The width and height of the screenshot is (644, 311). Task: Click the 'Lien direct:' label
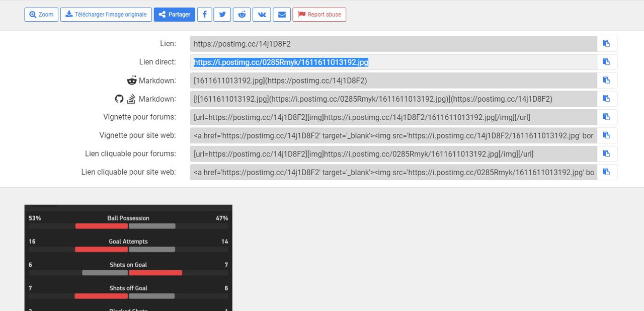coord(157,62)
